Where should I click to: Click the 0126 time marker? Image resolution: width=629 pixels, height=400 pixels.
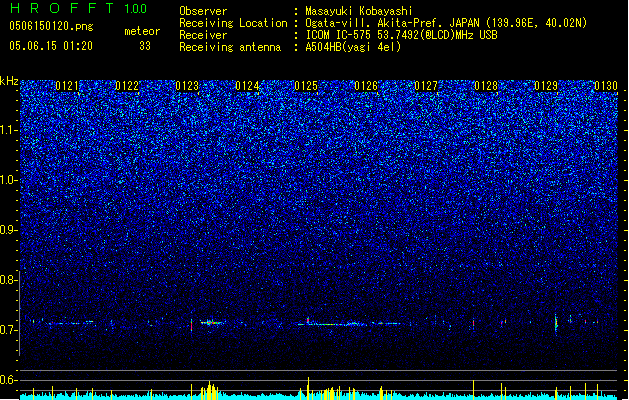coord(366,86)
